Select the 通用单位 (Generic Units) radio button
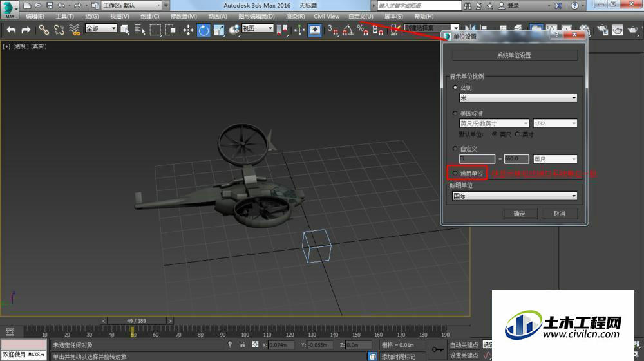This screenshot has width=644, height=361. 455,173
